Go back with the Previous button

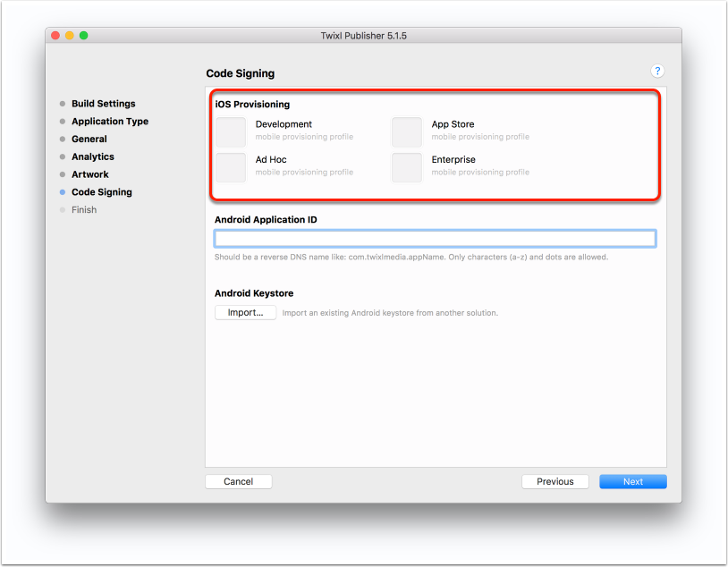(x=554, y=481)
